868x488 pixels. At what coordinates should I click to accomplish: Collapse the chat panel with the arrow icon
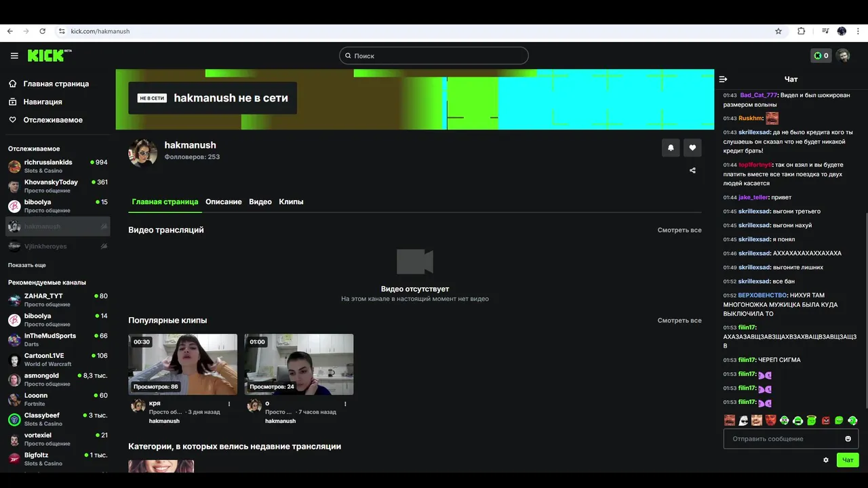[x=724, y=79]
